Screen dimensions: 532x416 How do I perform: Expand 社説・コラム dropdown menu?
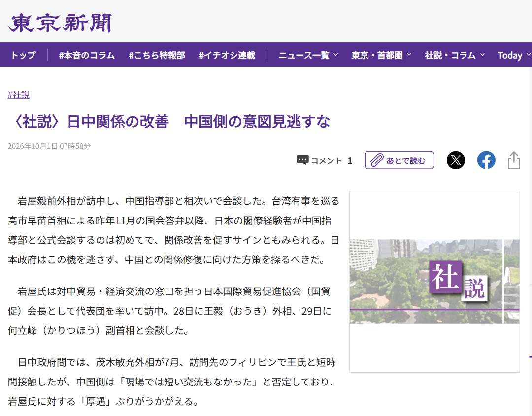tap(455, 55)
